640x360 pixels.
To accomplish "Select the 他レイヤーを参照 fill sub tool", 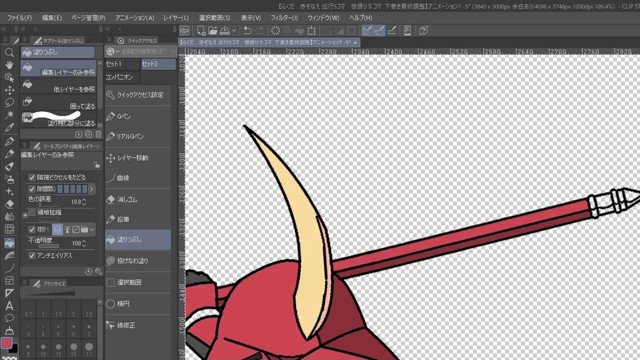I will (58, 85).
